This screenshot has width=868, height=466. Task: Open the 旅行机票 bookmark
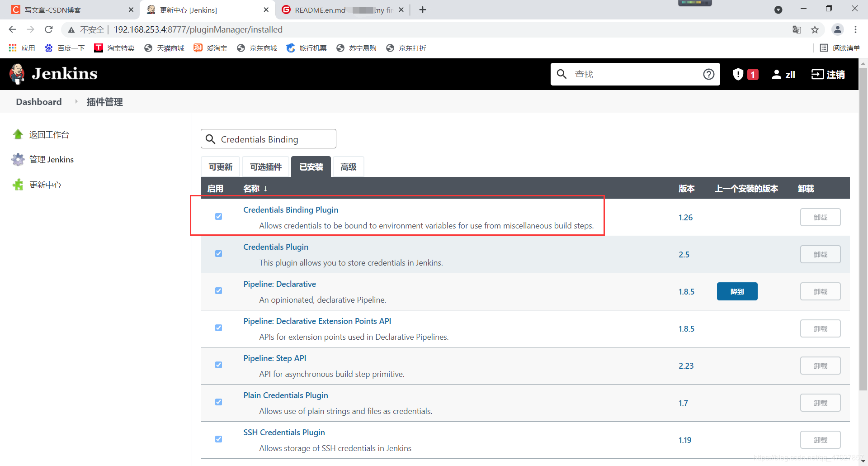307,48
